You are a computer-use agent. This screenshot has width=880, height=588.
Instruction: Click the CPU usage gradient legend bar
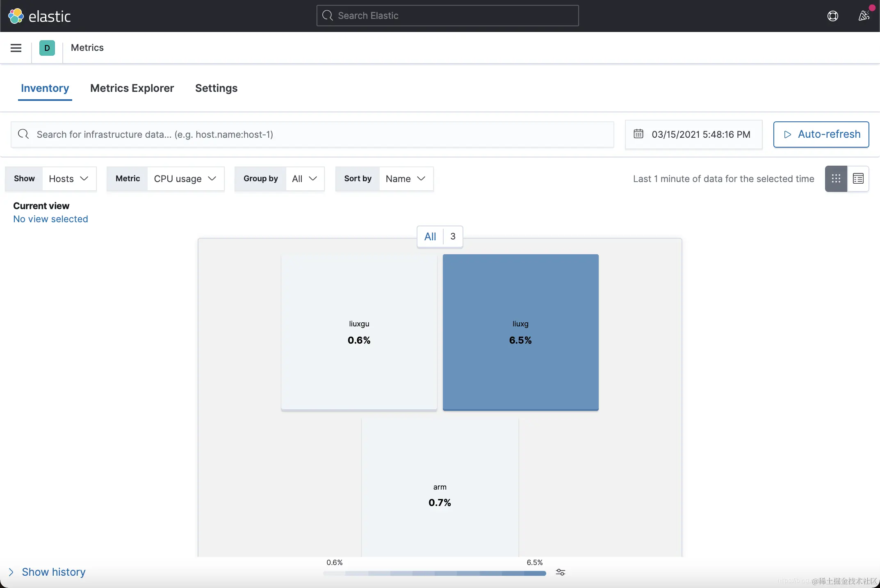[435, 573]
